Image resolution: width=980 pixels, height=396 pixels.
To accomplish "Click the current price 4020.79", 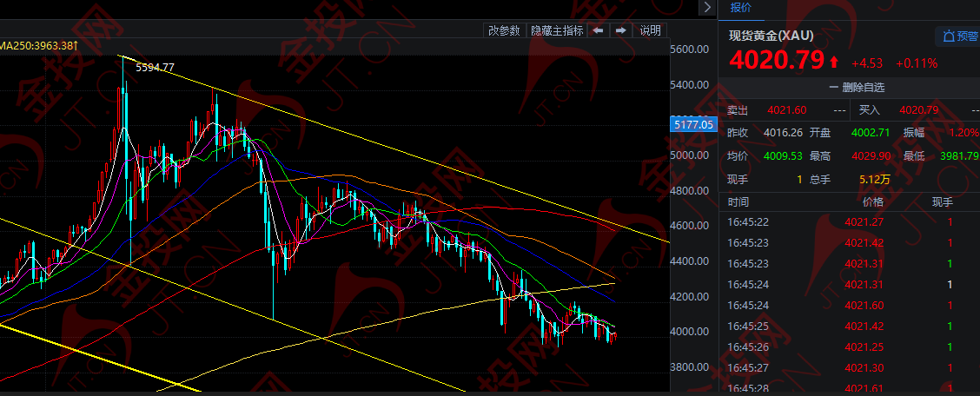I will [777, 61].
